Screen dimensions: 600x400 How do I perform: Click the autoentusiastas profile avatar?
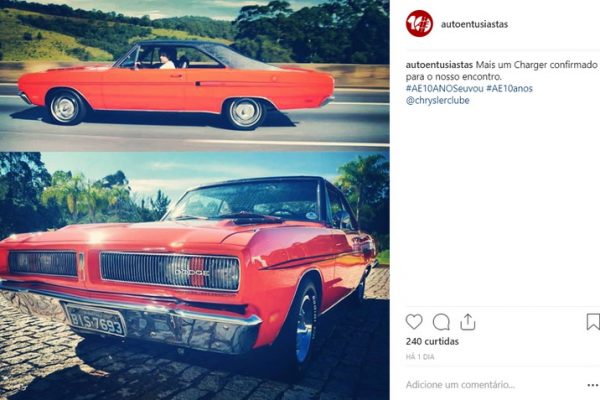point(419,24)
